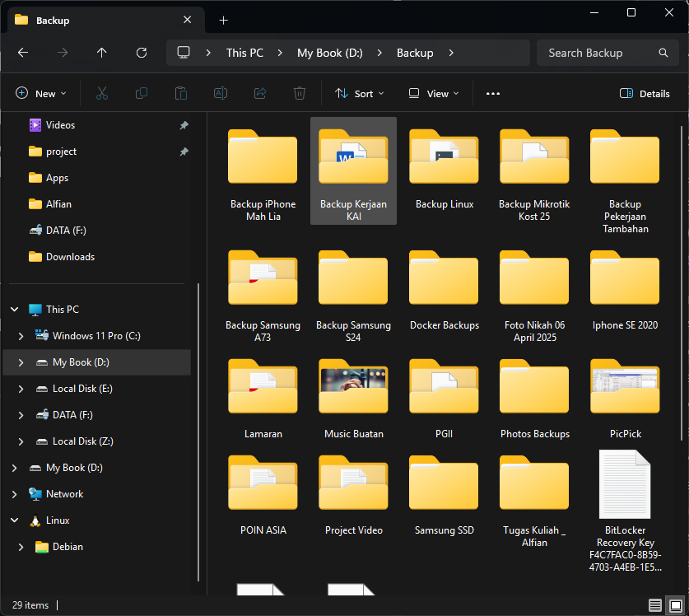Go back using the back arrow

(22, 53)
